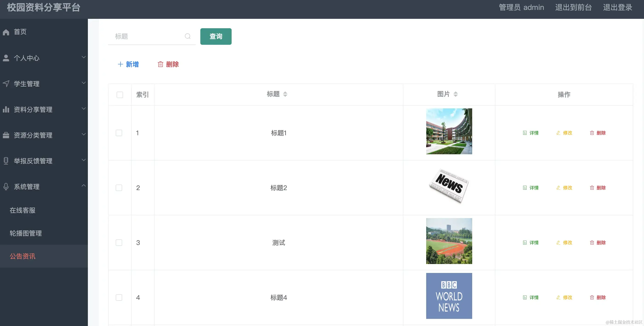
Task: Click the trash icon in top 删除 button
Action: pyautogui.click(x=161, y=65)
